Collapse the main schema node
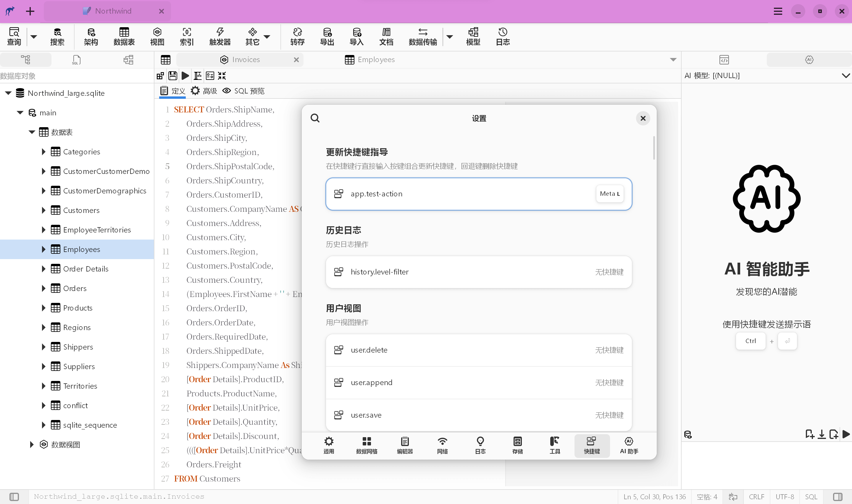 pyautogui.click(x=20, y=112)
